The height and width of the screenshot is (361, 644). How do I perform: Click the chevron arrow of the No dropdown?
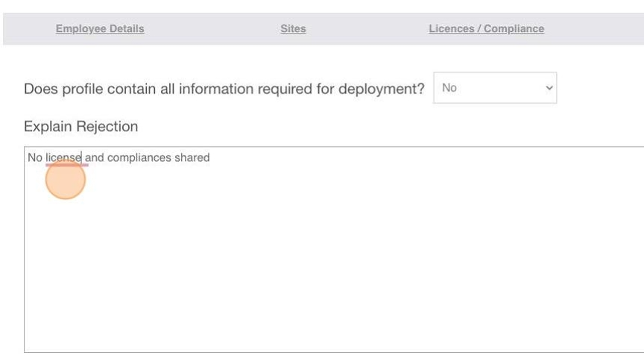click(x=549, y=88)
